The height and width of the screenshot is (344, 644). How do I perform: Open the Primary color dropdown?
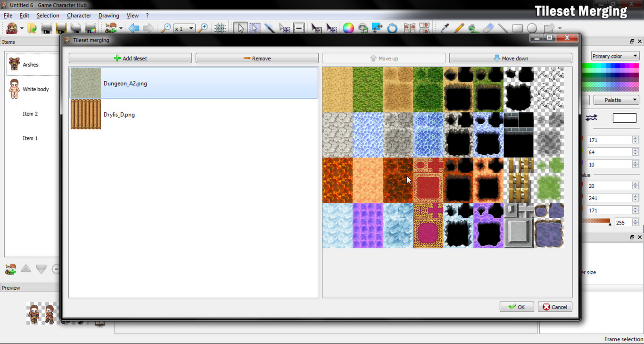pos(615,56)
